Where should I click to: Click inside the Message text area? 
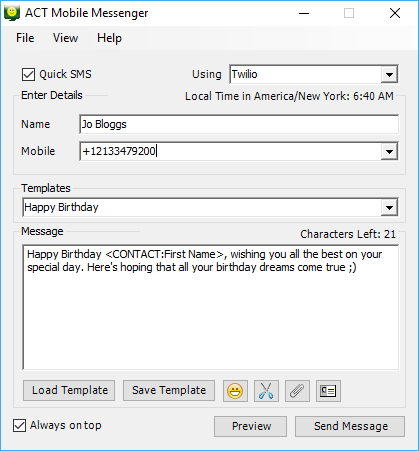(211, 307)
